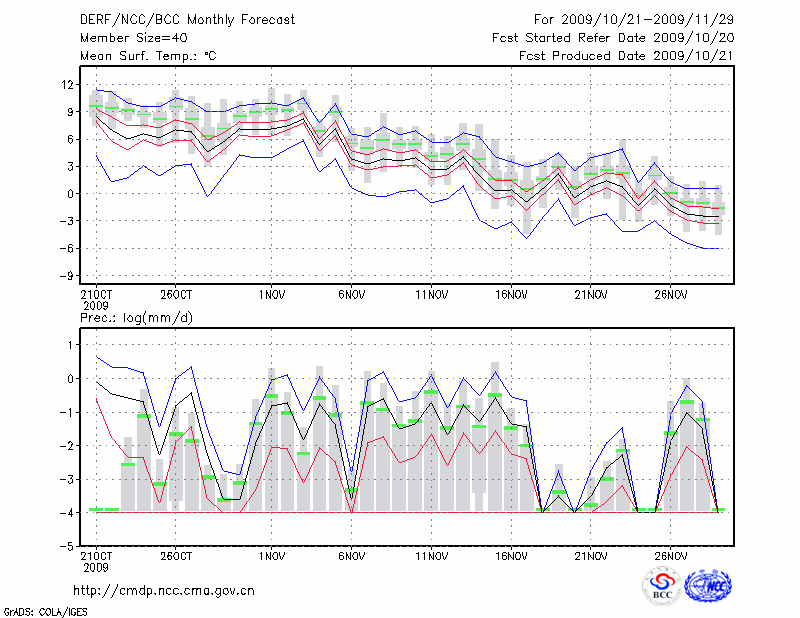This screenshot has width=800, height=618.
Task: Click the 12 tick on temperature y-axis
Action: click(67, 84)
